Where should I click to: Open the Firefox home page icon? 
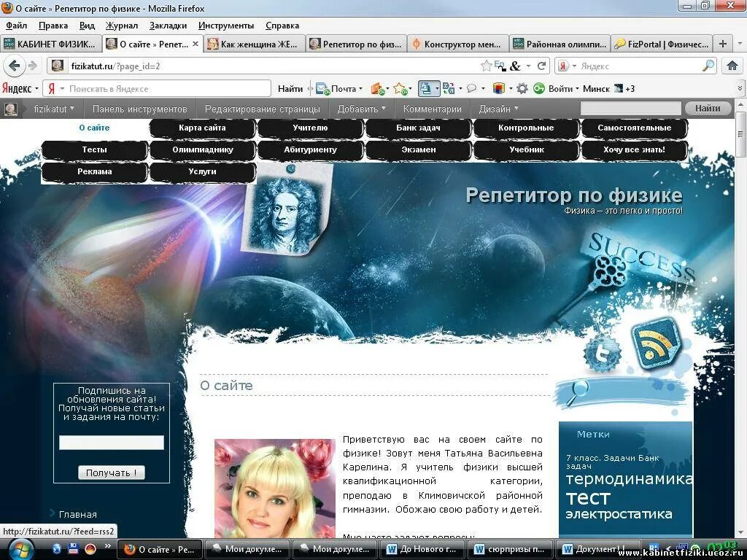pos(732,66)
